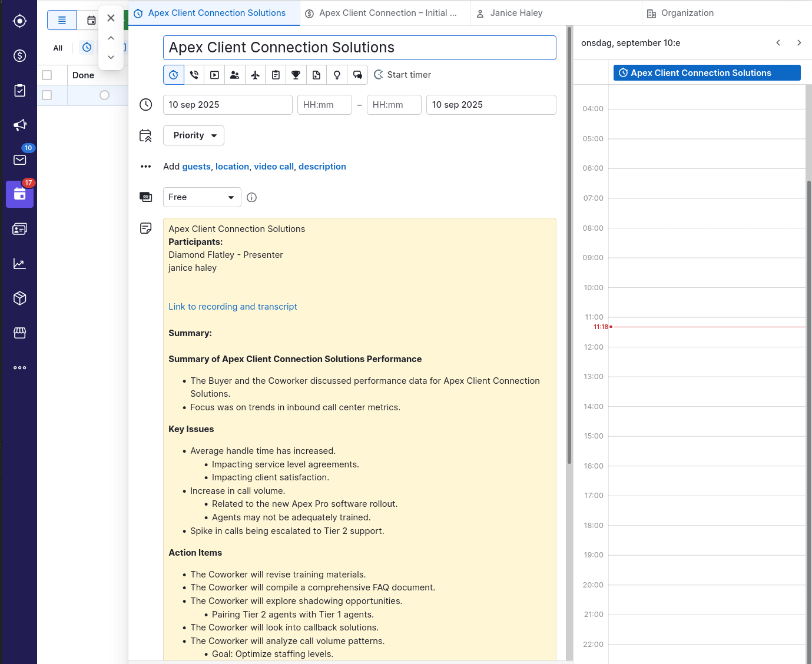Expand the Priority dropdown
Image resolution: width=812 pixels, height=664 pixels.
[194, 135]
